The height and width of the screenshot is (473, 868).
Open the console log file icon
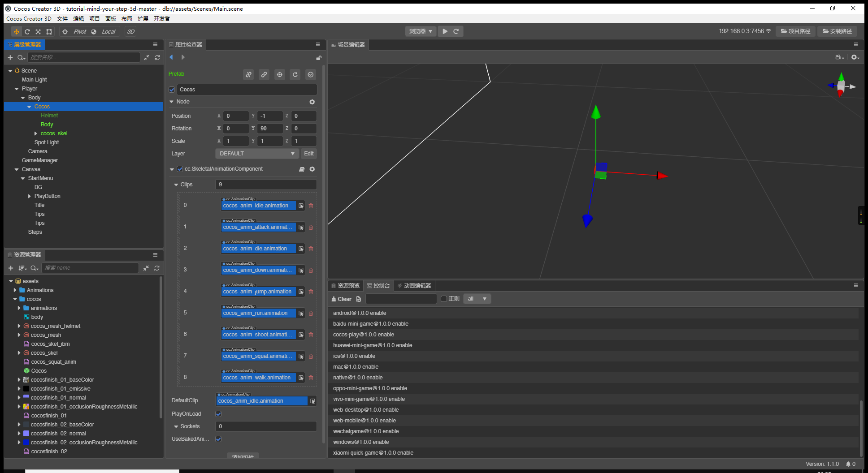(359, 299)
